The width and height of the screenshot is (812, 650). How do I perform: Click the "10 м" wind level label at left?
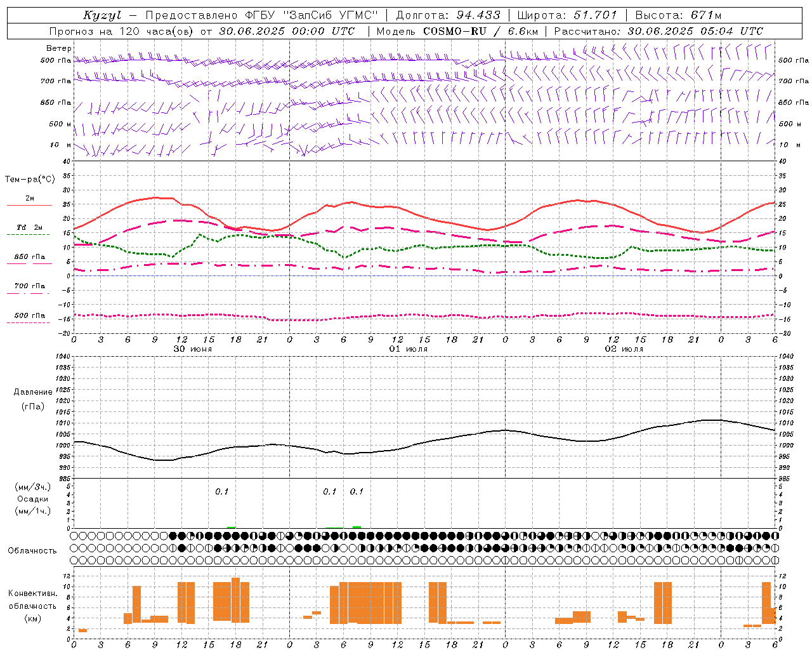point(62,145)
